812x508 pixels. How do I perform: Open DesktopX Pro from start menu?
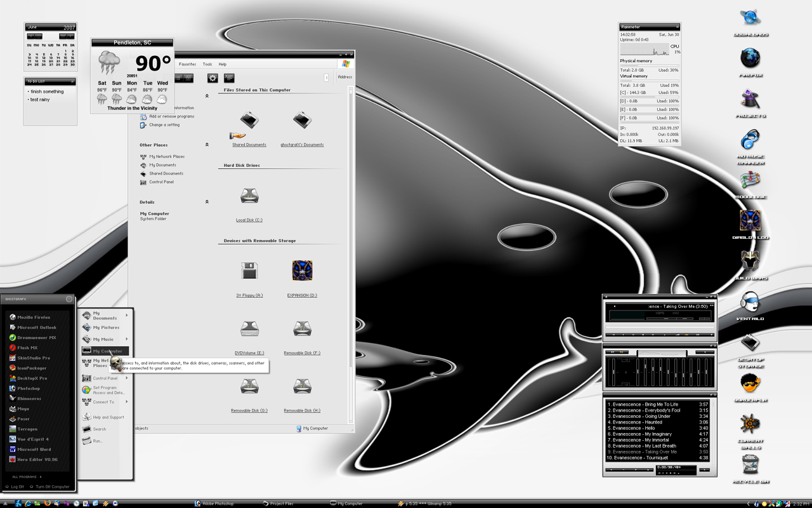pos(28,378)
